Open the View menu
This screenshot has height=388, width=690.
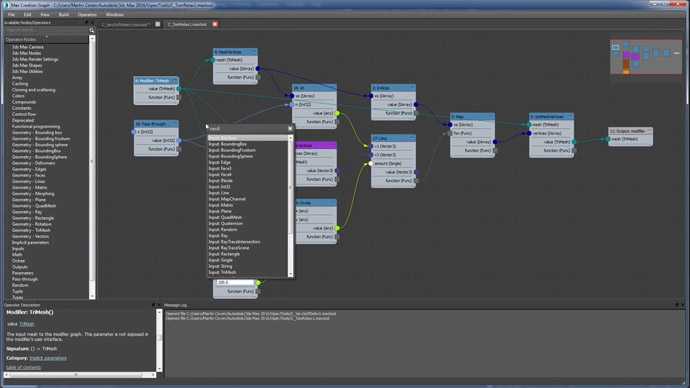pyautogui.click(x=45, y=15)
